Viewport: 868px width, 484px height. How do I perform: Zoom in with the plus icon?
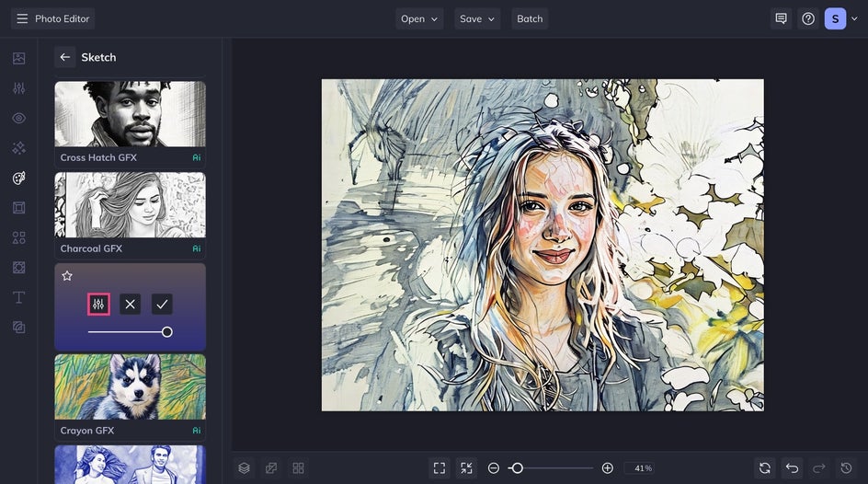click(607, 468)
